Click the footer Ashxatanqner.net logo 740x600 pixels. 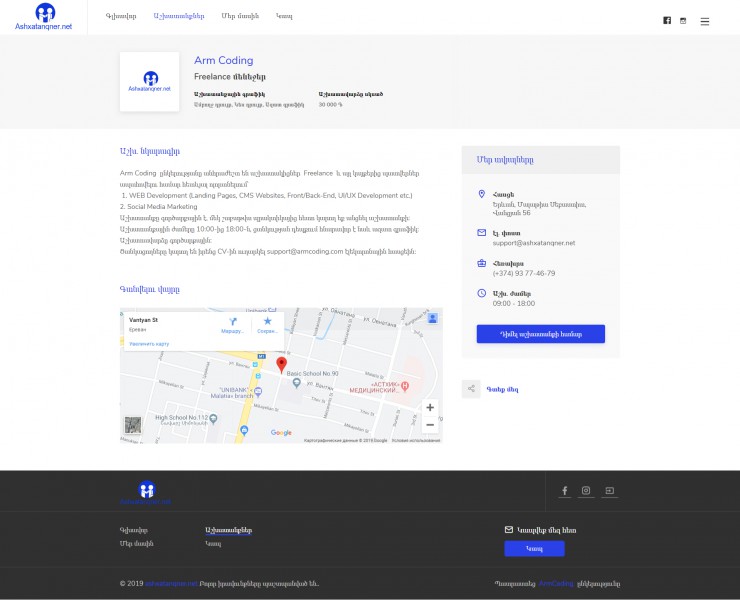click(146, 492)
